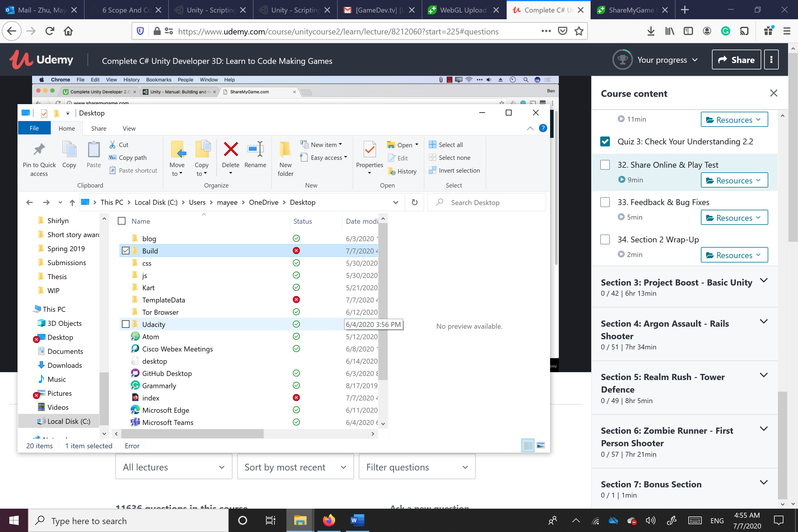The image size is (798, 532).
Task: Click the Share button in Udemy header
Action: tap(736, 60)
